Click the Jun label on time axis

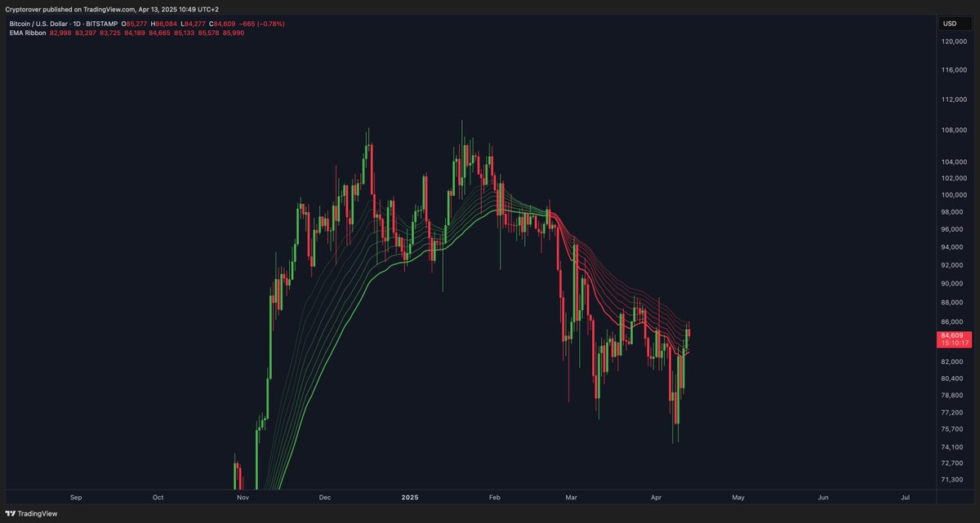(823, 497)
